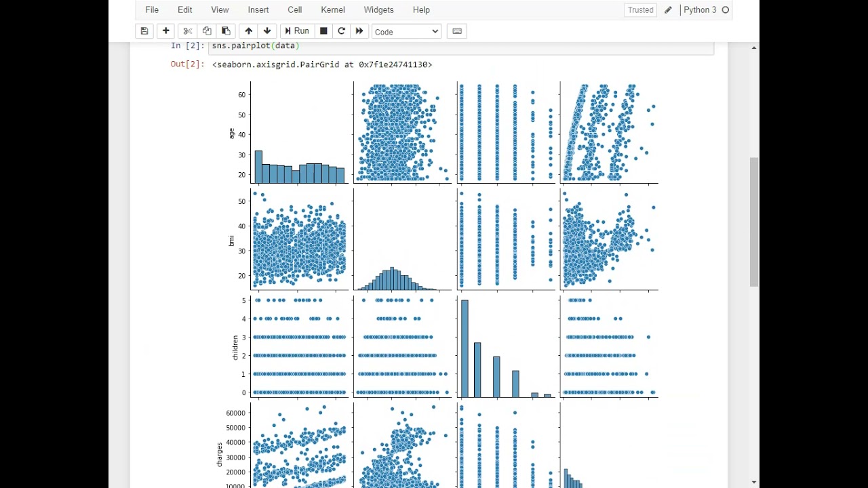Viewport: 868px width, 488px height.
Task: Move selected cell down arrow
Action: click(x=267, y=31)
